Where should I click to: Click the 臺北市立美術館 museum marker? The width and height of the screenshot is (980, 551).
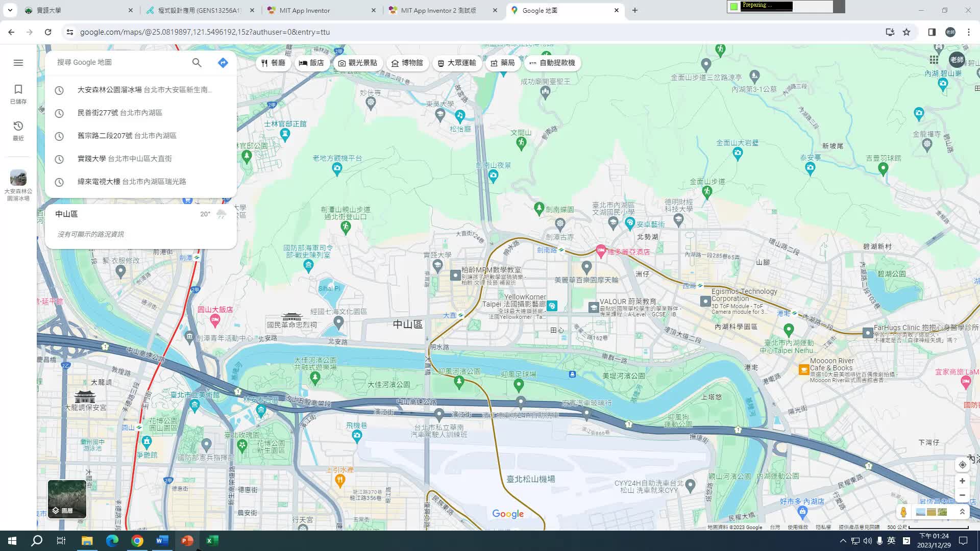tap(194, 406)
